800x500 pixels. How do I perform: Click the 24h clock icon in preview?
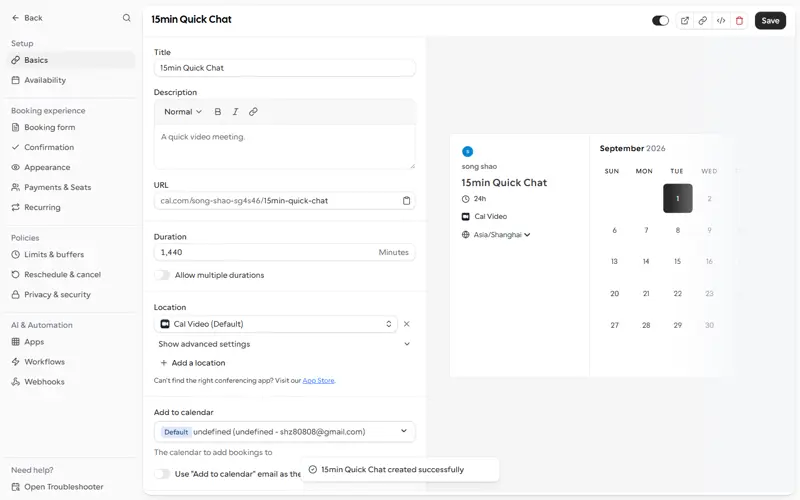point(465,199)
